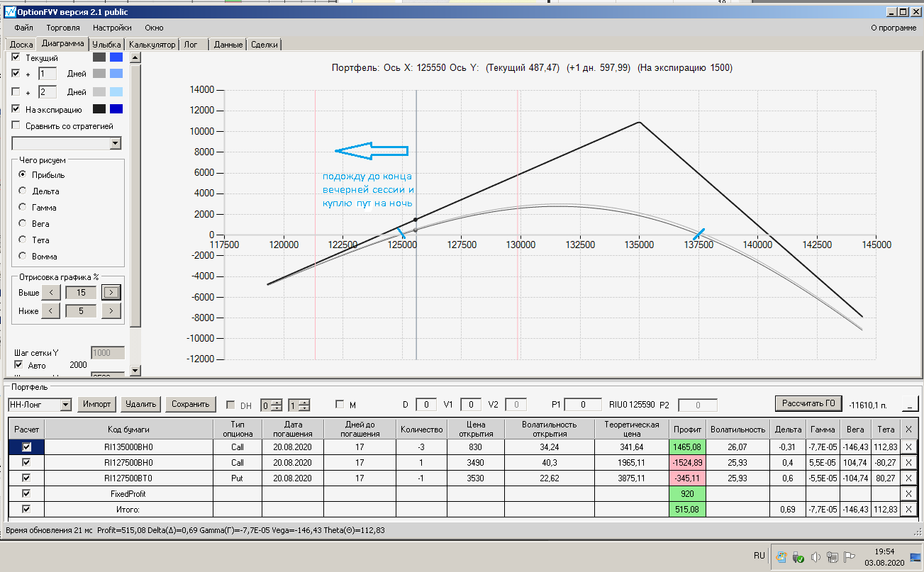
Task: Delete the RI127500BH0 row with X
Action: tap(908, 463)
